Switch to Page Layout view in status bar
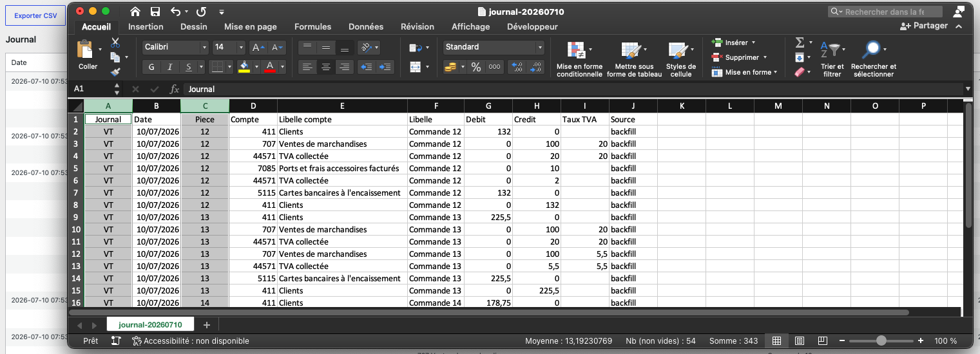 (x=799, y=340)
